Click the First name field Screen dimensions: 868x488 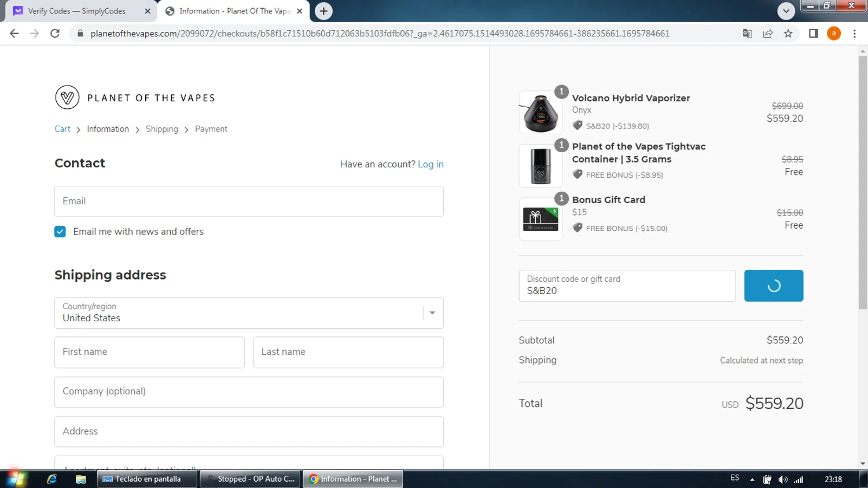coord(149,352)
